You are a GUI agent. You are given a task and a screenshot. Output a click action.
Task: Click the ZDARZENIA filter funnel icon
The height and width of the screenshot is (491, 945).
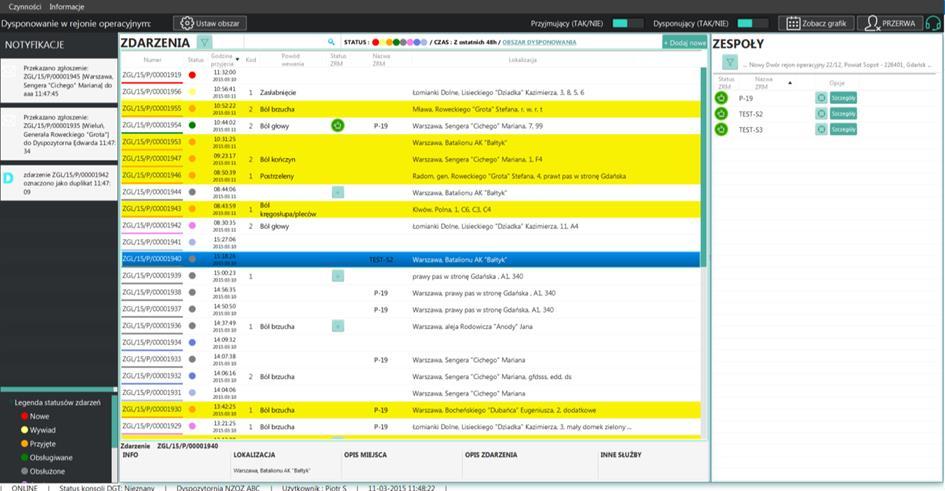coord(205,42)
